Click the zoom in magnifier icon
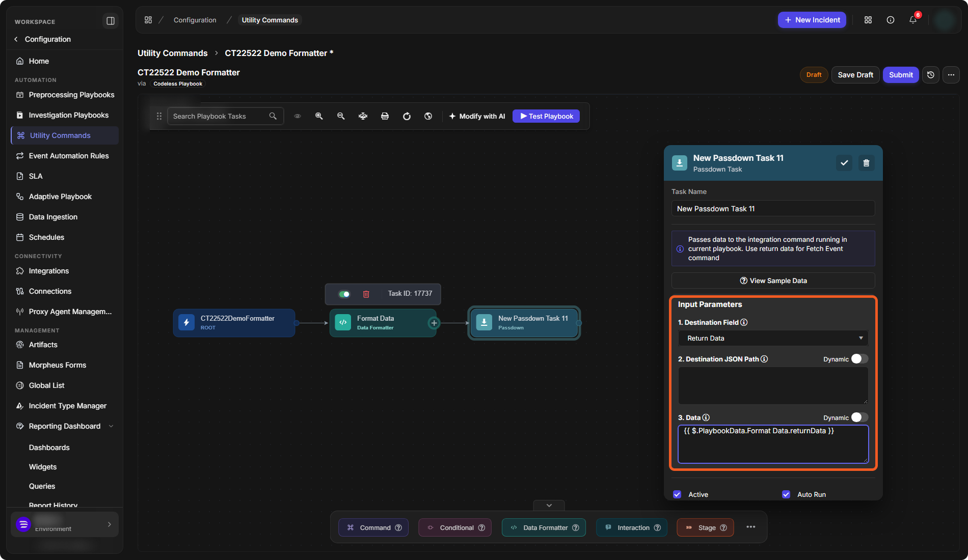This screenshot has width=968, height=560. 319,116
